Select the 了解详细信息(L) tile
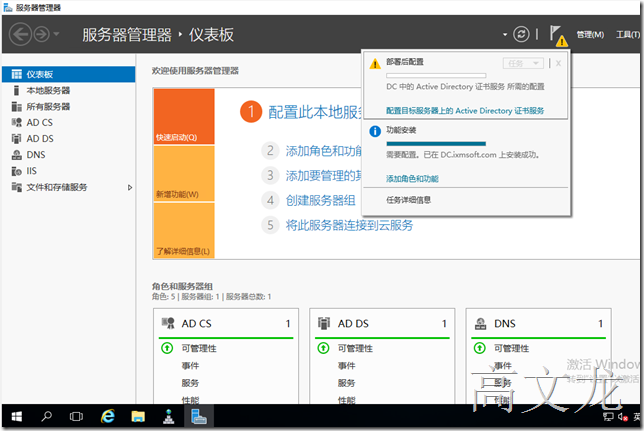This screenshot has width=644, height=431. tap(184, 230)
